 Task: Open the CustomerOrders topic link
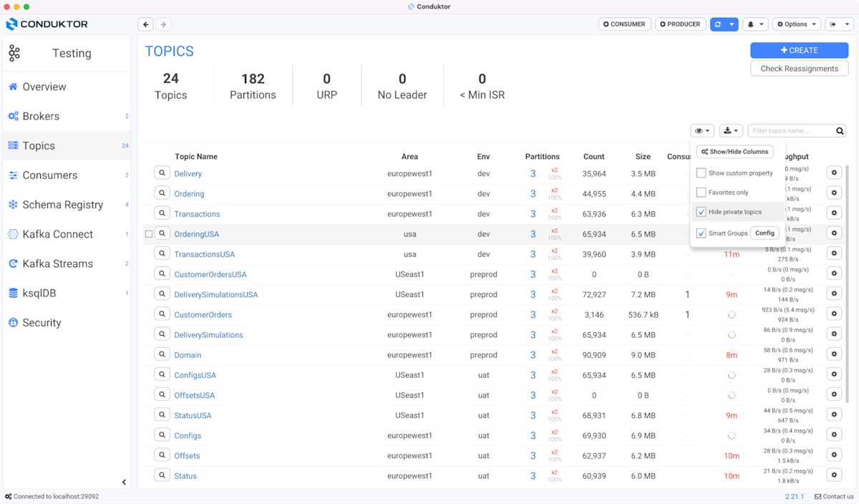click(203, 315)
